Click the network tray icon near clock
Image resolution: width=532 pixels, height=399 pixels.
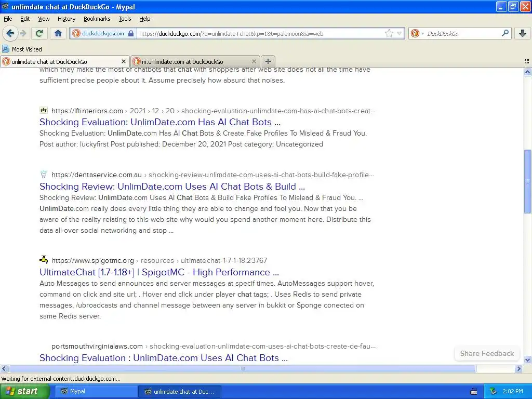point(493,391)
